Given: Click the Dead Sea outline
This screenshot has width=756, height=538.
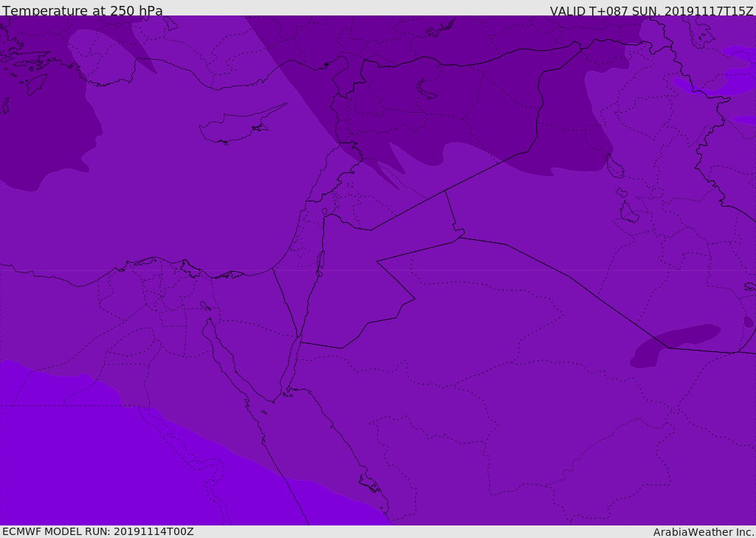Looking at the screenshot, I should [x=320, y=261].
